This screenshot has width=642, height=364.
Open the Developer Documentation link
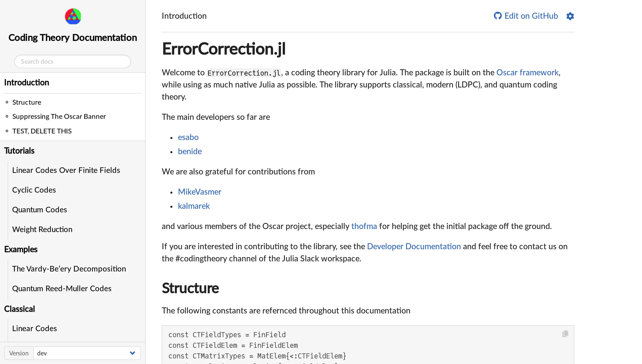click(414, 246)
